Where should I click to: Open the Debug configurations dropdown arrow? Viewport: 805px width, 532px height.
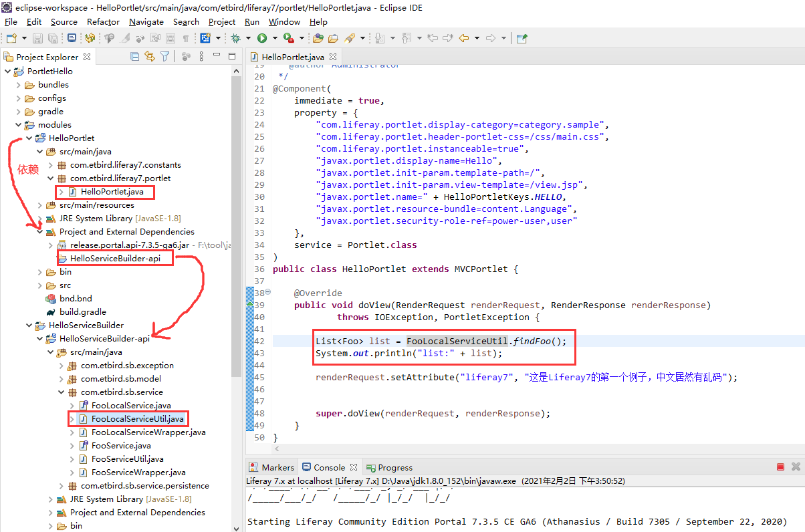248,38
